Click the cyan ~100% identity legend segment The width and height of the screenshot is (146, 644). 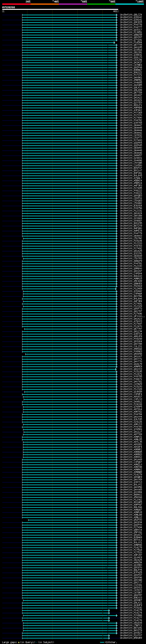tap(130, 4)
